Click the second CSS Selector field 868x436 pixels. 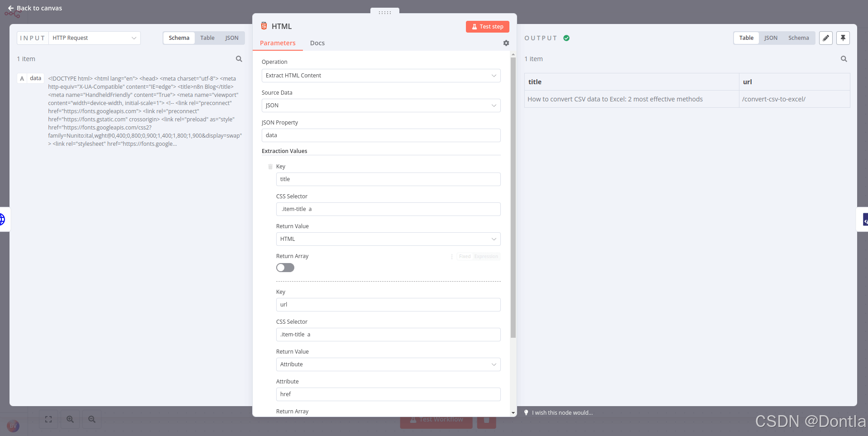coord(388,335)
